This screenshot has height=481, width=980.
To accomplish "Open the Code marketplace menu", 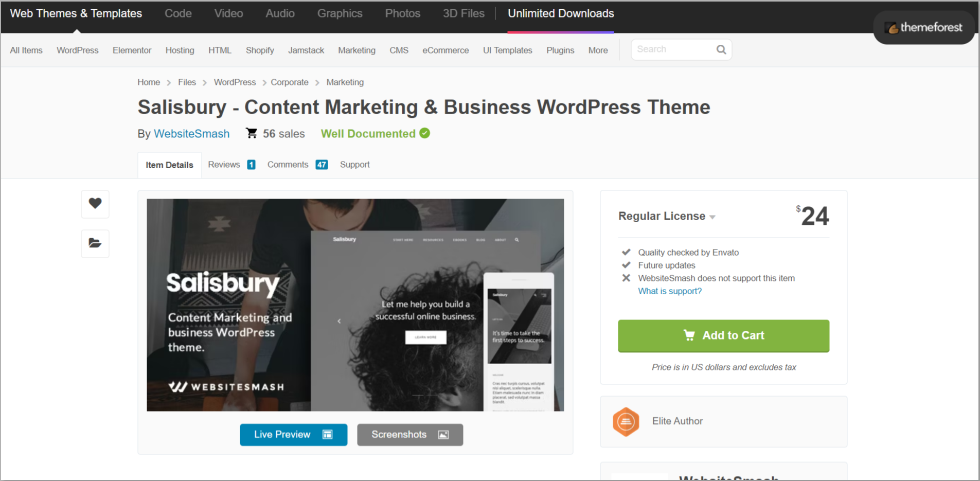I will pyautogui.click(x=178, y=13).
